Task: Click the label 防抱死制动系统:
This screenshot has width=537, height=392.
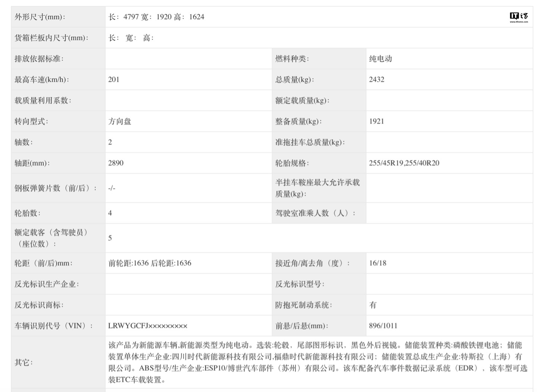Action: coord(304,305)
